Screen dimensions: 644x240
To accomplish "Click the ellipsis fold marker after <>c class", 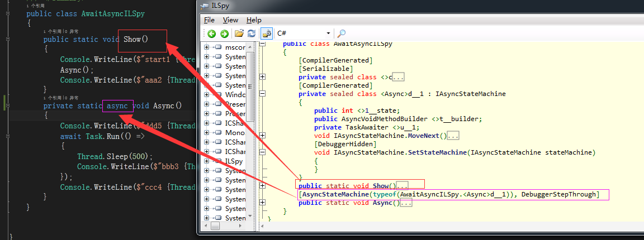I will (x=399, y=77).
